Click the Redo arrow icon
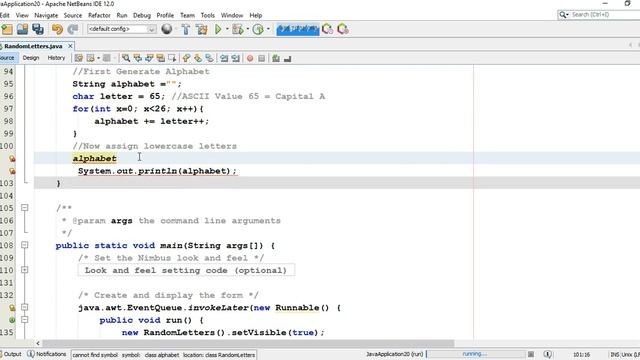The height and width of the screenshot is (360, 640). [73, 29]
